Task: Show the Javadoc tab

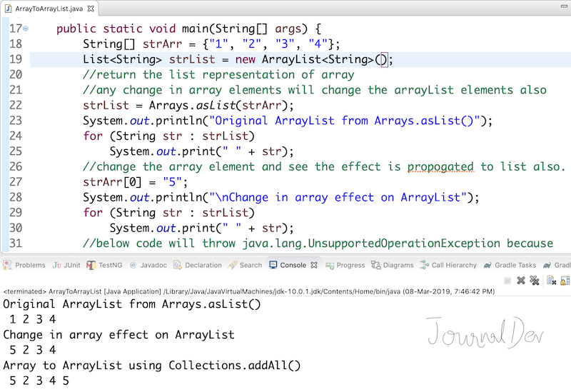Action: [148, 265]
